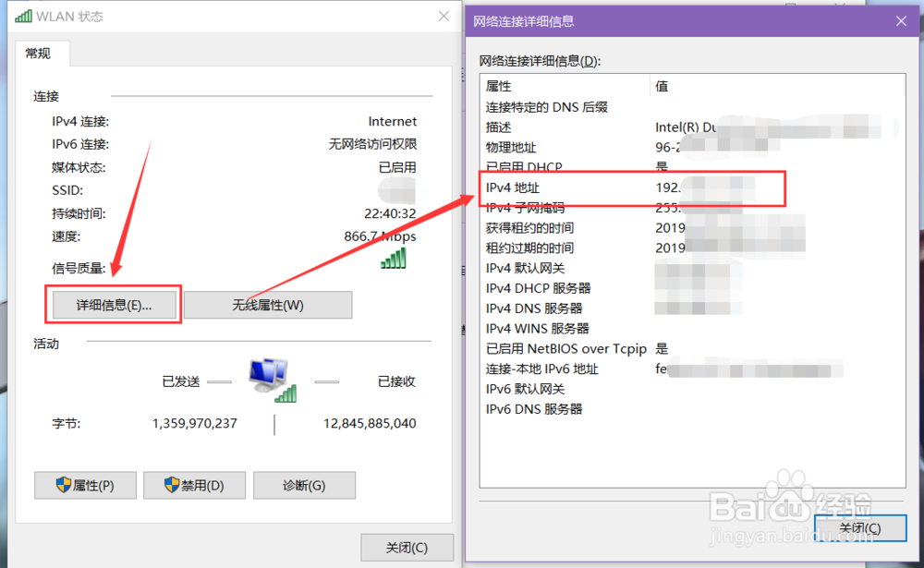This screenshot has height=568, width=924.
Task: Click the WLAN status title bar signal icon
Action: [x=24, y=16]
